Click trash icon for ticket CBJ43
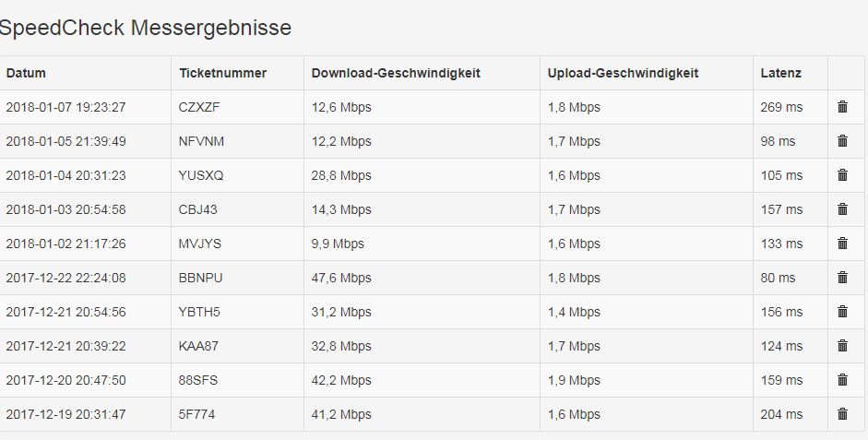Viewport: 868px width, 440px height. pos(842,209)
